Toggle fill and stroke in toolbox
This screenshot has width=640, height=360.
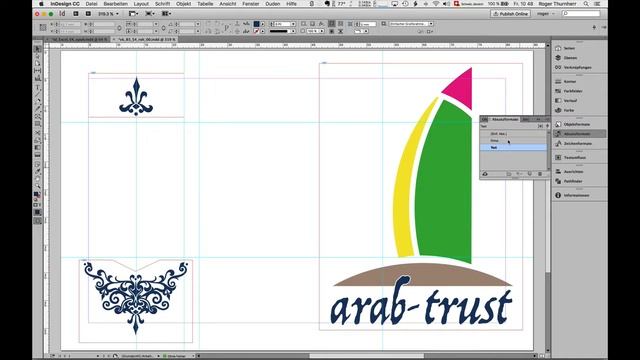(38, 195)
